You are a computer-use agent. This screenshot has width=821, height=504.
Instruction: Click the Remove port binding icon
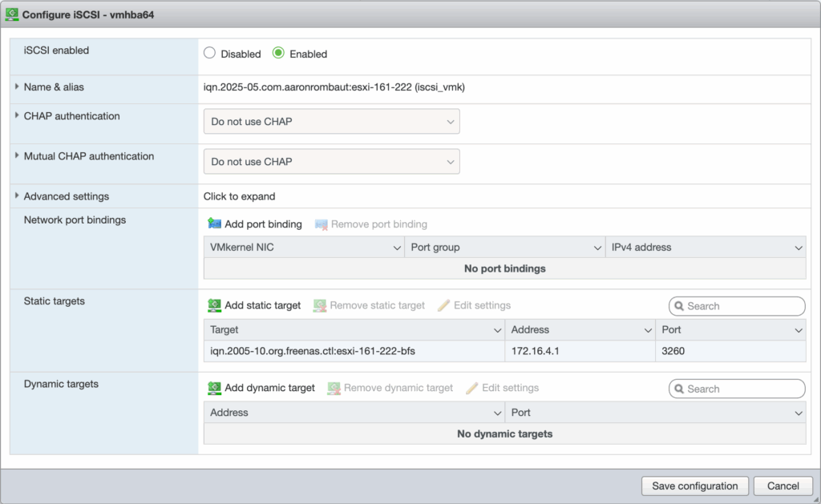click(321, 224)
